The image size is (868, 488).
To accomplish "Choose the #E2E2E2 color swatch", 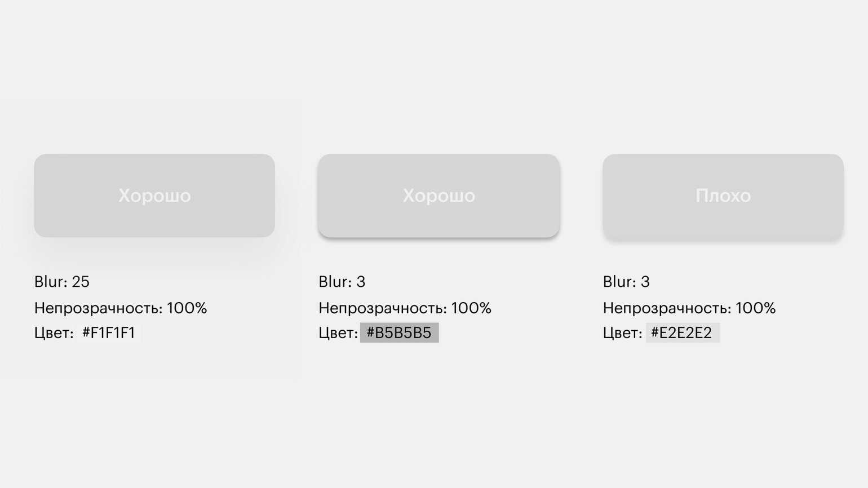I will pyautogui.click(x=682, y=333).
